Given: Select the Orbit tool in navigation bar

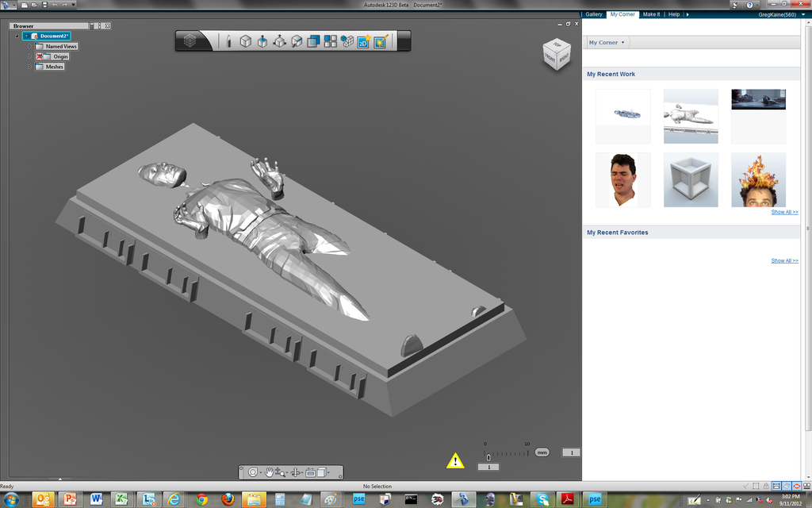Looking at the screenshot, I should 295,472.
